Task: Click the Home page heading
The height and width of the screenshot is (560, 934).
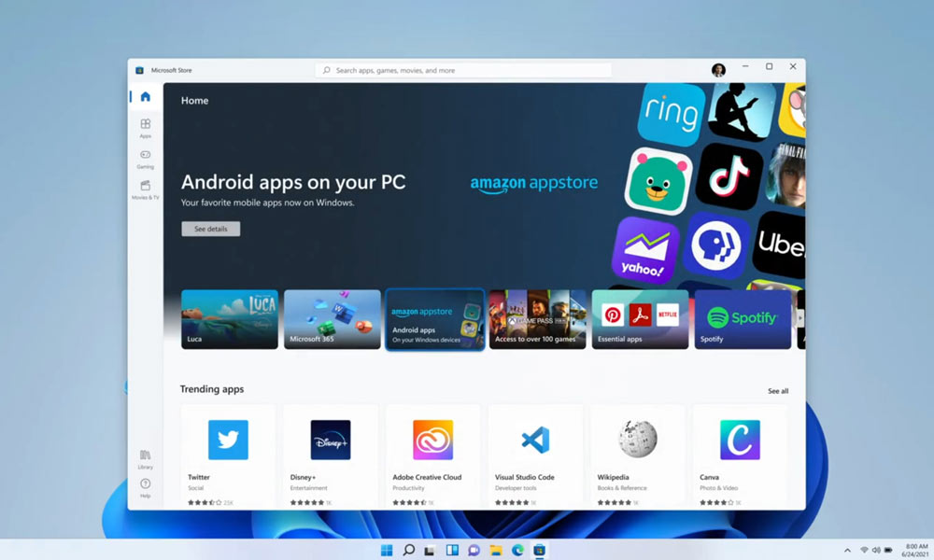Action: click(x=195, y=101)
